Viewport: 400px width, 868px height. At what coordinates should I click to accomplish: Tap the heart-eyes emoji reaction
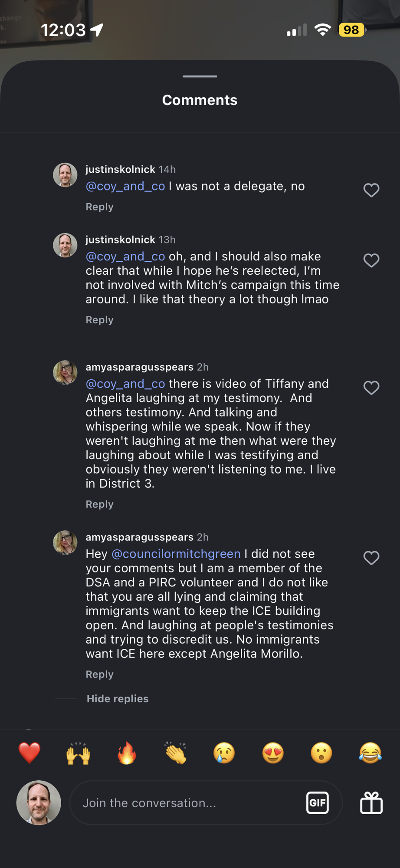[273, 753]
